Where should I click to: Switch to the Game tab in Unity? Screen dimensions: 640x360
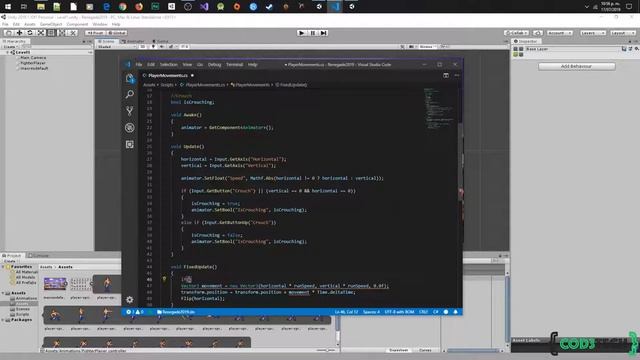160,41
